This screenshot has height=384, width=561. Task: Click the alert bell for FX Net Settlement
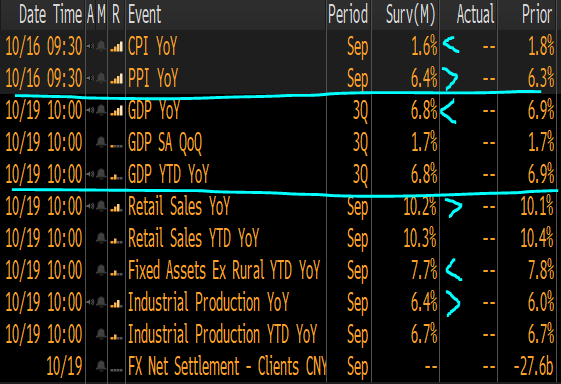point(101,366)
